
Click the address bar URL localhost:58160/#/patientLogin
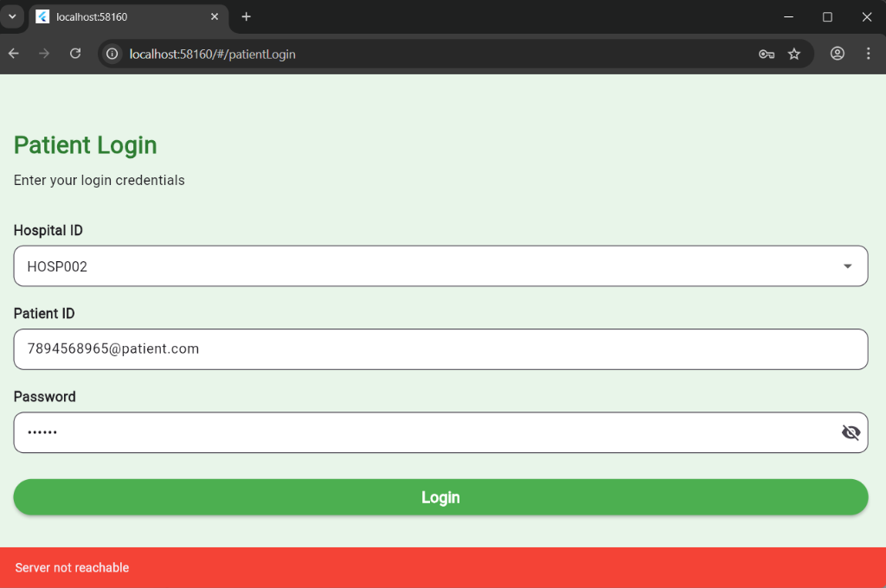[x=213, y=54]
